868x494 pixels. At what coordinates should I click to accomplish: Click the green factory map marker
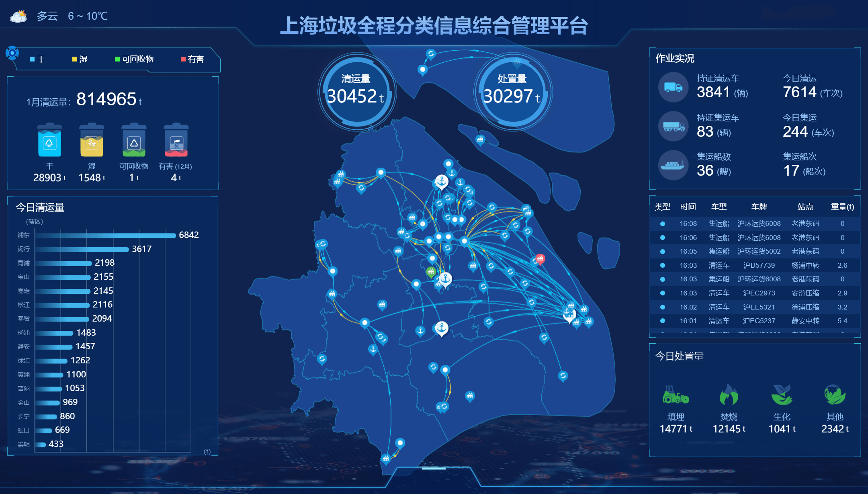point(431,272)
